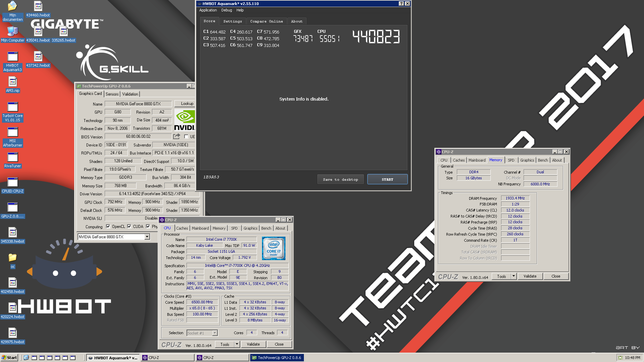644x362 pixels.
Task: Switch to Validation tab in GPU-Z
Action: (x=130, y=94)
